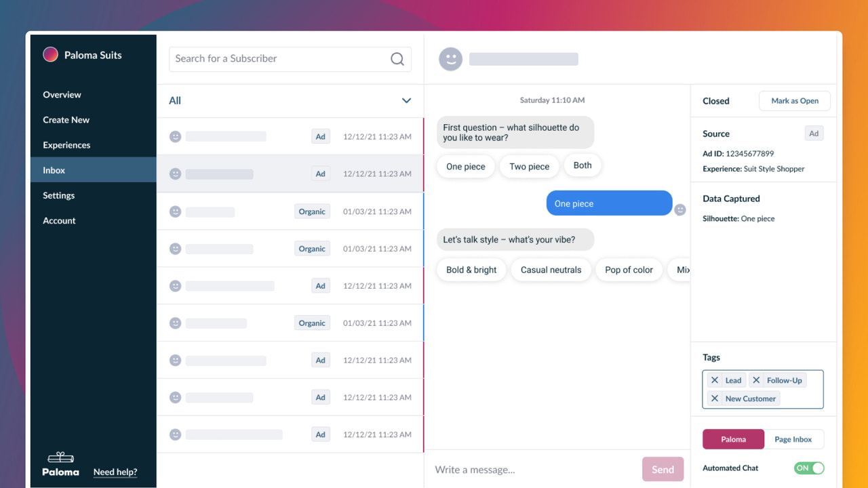Viewport: 868px width, 488px height.
Task: Click the Paloma gift-box logo at sidebar bottom
Action: coord(60,458)
